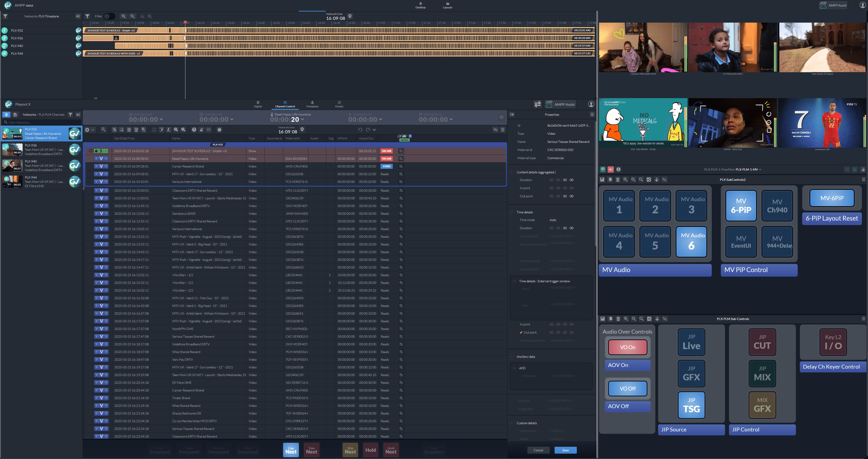Turn VO On in Audio Over Controls
Viewport: 868px width, 459px height.
tap(627, 347)
